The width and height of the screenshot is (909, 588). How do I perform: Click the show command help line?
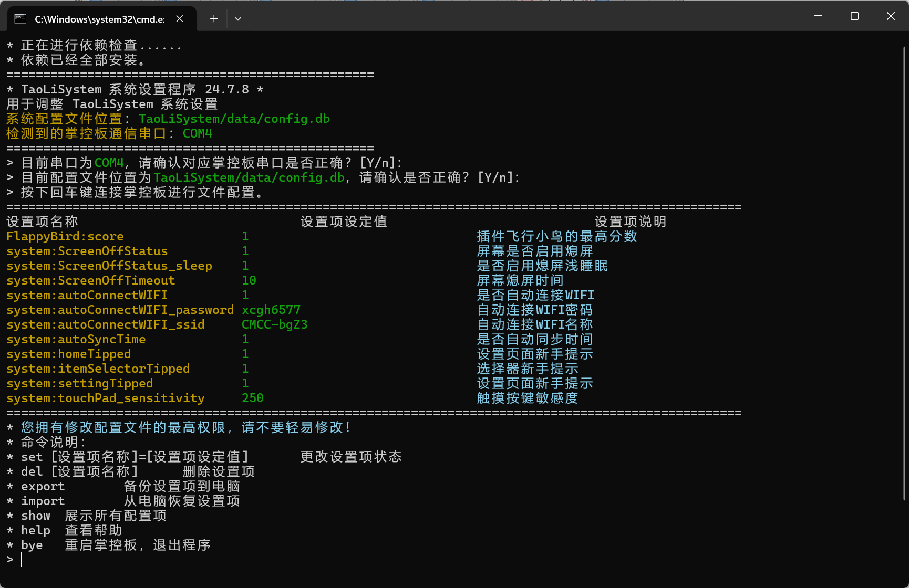coord(87,516)
